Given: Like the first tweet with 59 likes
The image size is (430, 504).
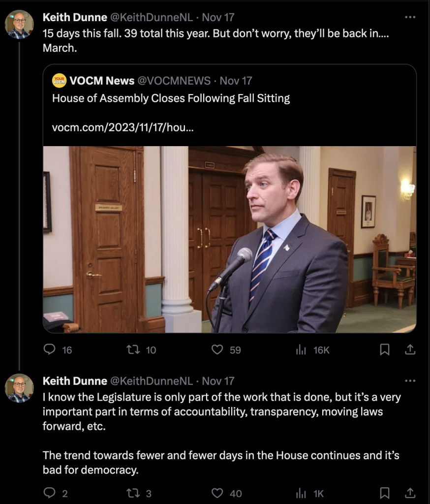Looking at the screenshot, I should pyautogui.click(x=217, y=349).
